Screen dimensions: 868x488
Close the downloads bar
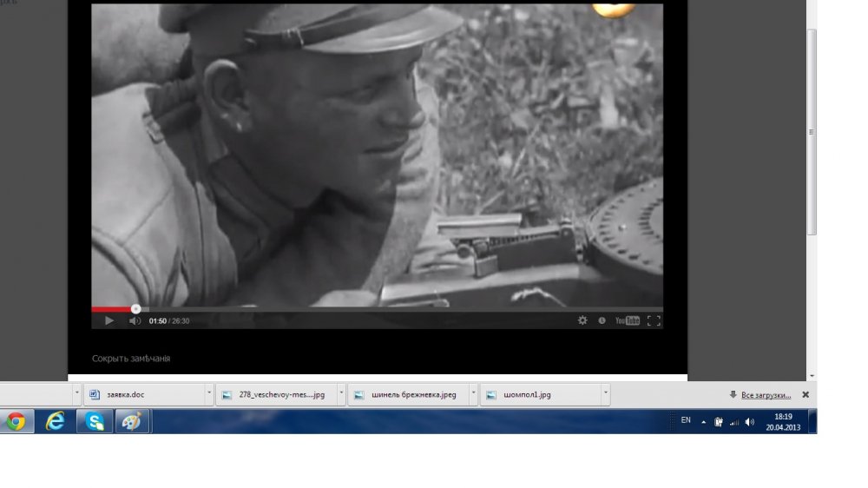tap(806, 394)
